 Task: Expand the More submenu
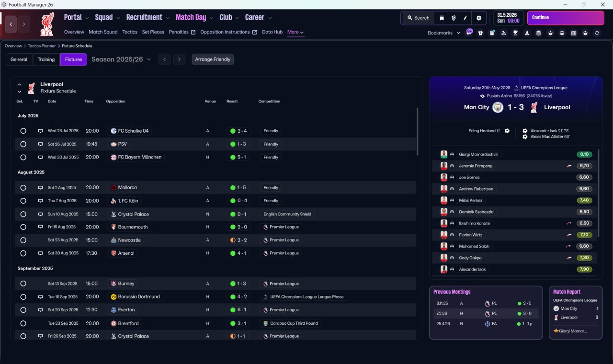pyautogui.click(x=295, y=32)
